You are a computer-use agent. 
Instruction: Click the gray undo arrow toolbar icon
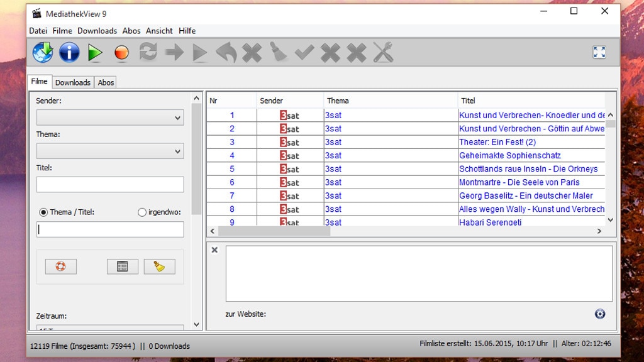point(226,53)
